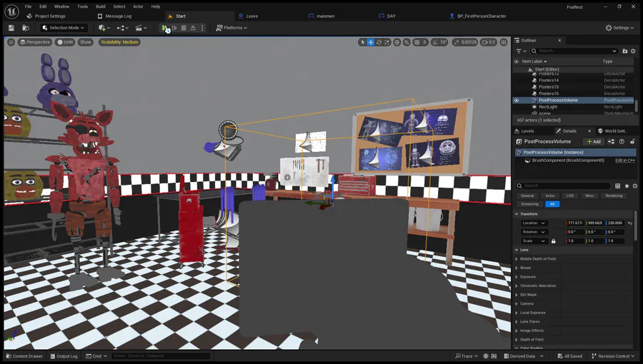643x364 pixels.
Task: Open the Blueprints menu dropdown in the toolbar
Action: pyautogui.click(x=122, y=28)
